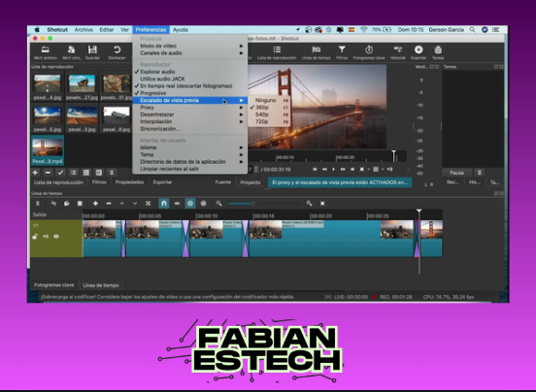
Task: Open the Archivo menu
Action: [84, 30]
